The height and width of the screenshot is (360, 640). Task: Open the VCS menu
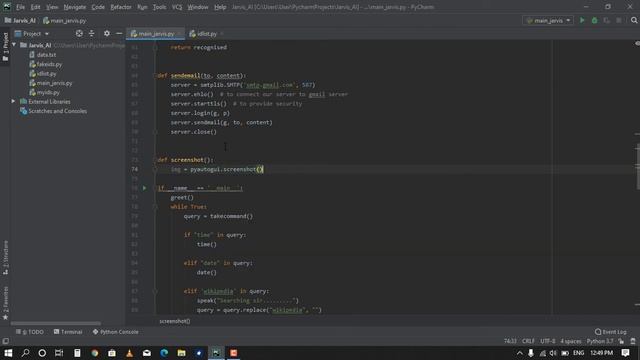pos(177,7)
